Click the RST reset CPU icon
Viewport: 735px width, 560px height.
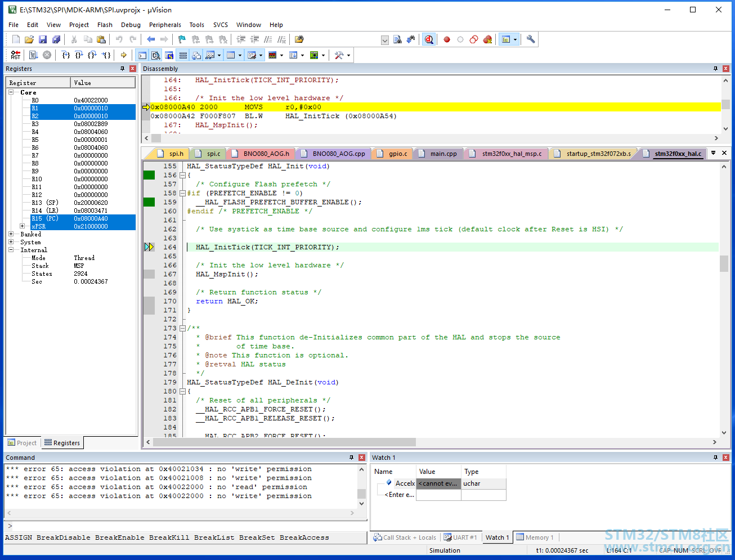point(15,55)
